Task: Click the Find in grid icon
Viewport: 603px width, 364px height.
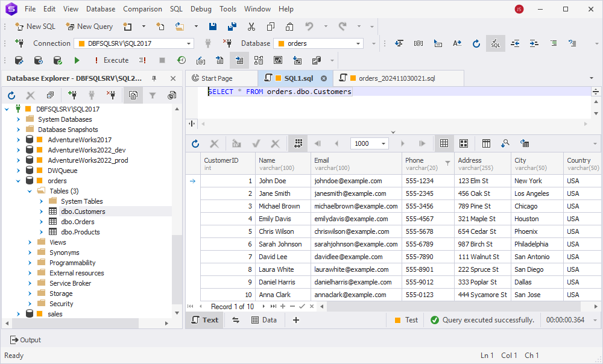Action: tap(505, 144)
